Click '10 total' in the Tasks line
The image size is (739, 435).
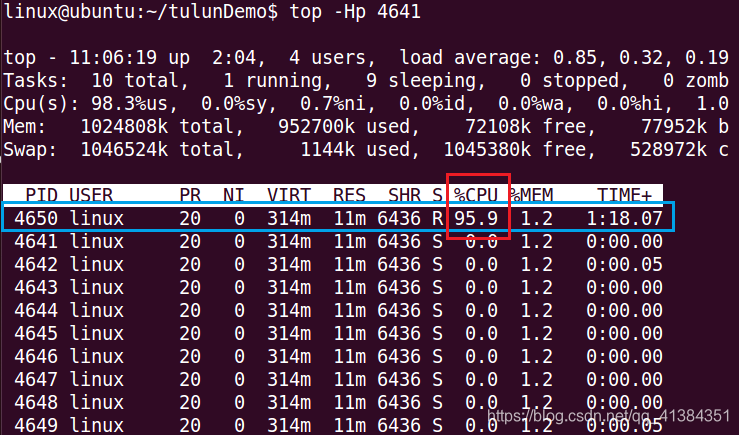click(136, 81)
